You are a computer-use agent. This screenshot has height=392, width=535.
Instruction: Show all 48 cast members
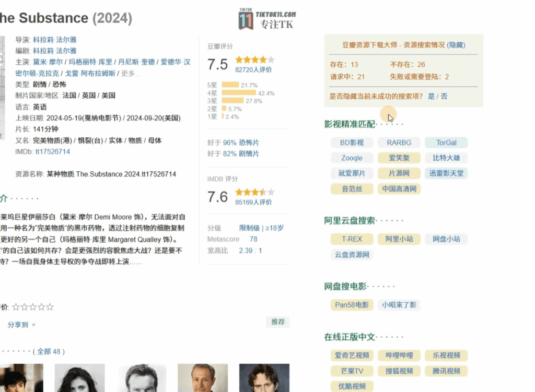point(49,352)
